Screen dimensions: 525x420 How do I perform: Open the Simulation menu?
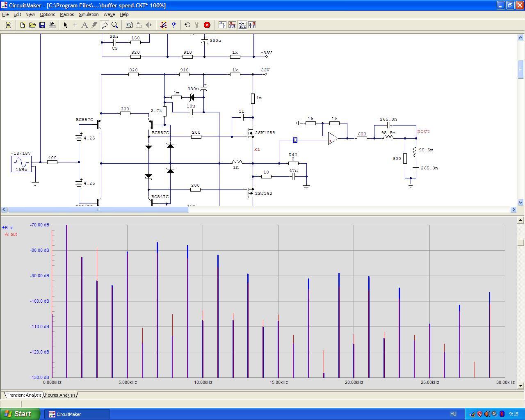(89, 14)
